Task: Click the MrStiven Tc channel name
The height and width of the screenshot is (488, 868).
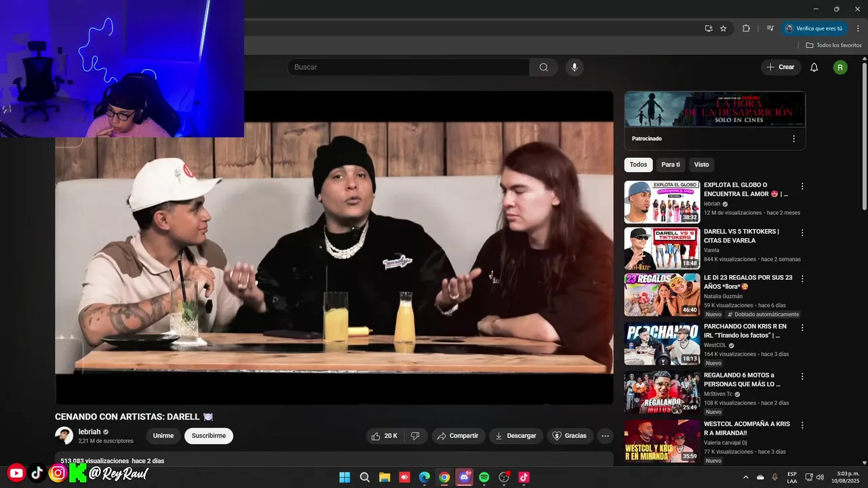Action: point(718,394)
